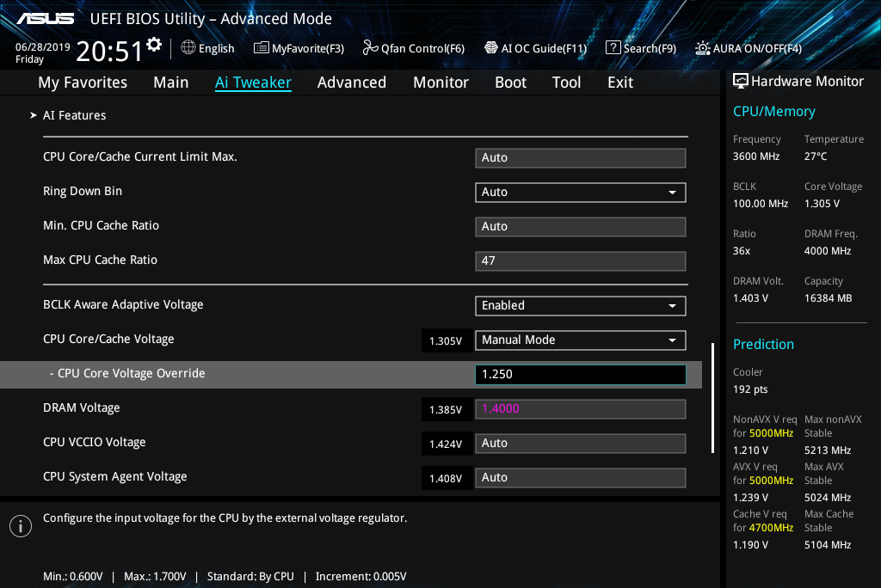The image size is (881, 588).
Task: Click the Hardware Monitor screen icon
Action: click(x=741, y=82)
